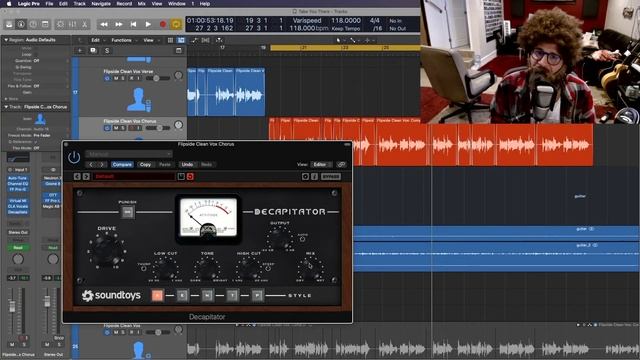Open tracks area Edit dropdown
Image resolution: width=640 pixels, height=360 pixels.
point(97,40)
